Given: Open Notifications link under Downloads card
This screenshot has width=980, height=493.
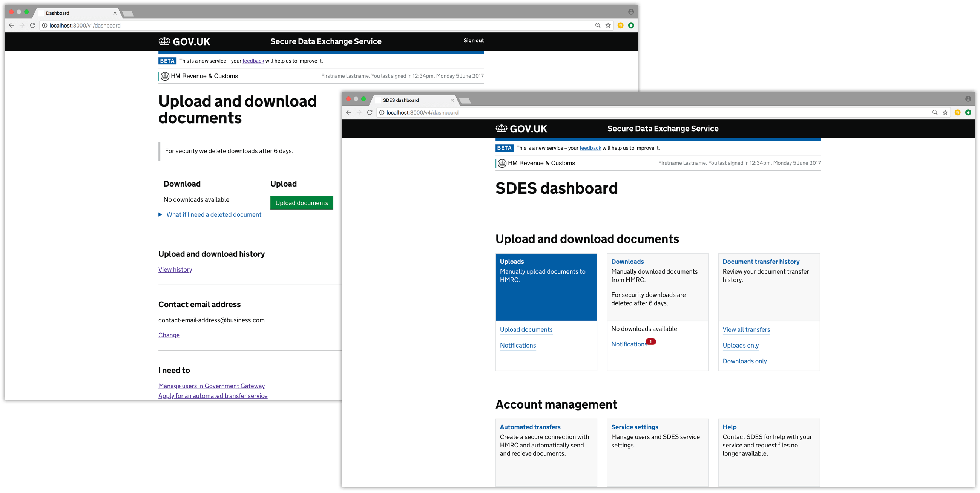Looking at the screenshot, I should pyautogui.click(x=629, y=344).
